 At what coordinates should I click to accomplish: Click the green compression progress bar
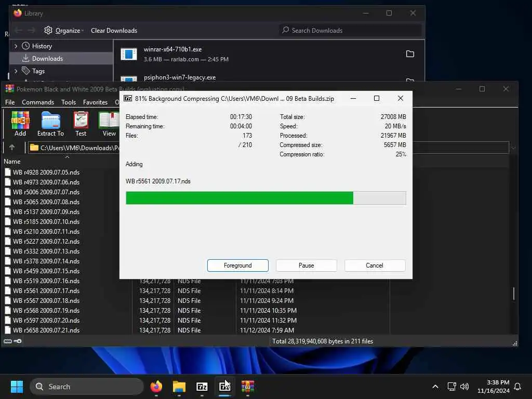[x=265, y=198]
